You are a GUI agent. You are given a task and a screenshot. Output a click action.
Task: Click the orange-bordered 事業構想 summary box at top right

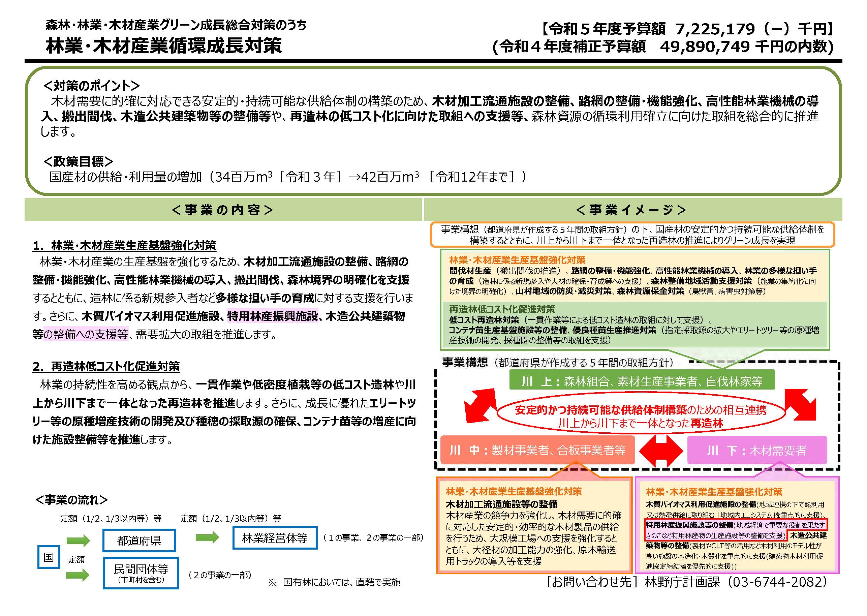point(632,235)
